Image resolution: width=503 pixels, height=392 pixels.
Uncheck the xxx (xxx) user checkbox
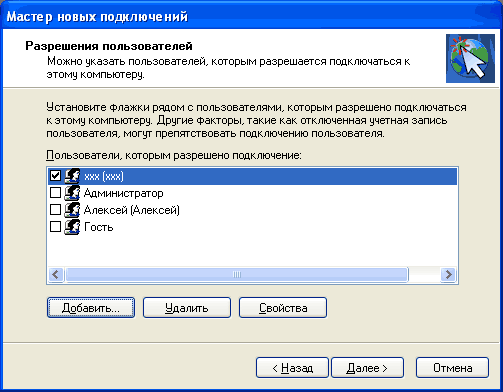pos(55,175)
